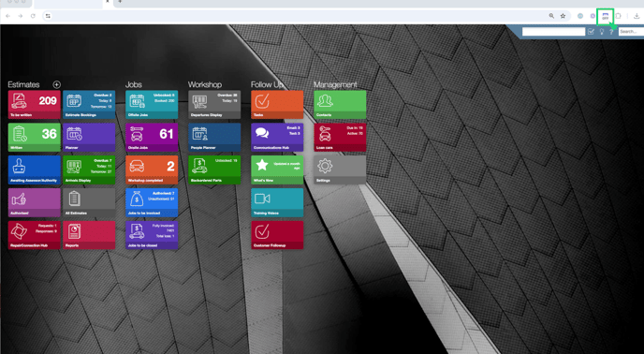Click the plus icon beside Estimates

(57, 84)
